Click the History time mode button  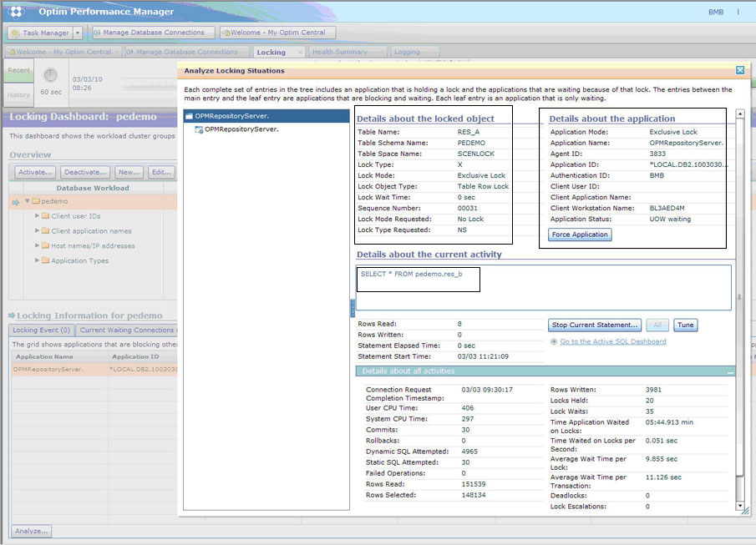(x=19, y=95)
